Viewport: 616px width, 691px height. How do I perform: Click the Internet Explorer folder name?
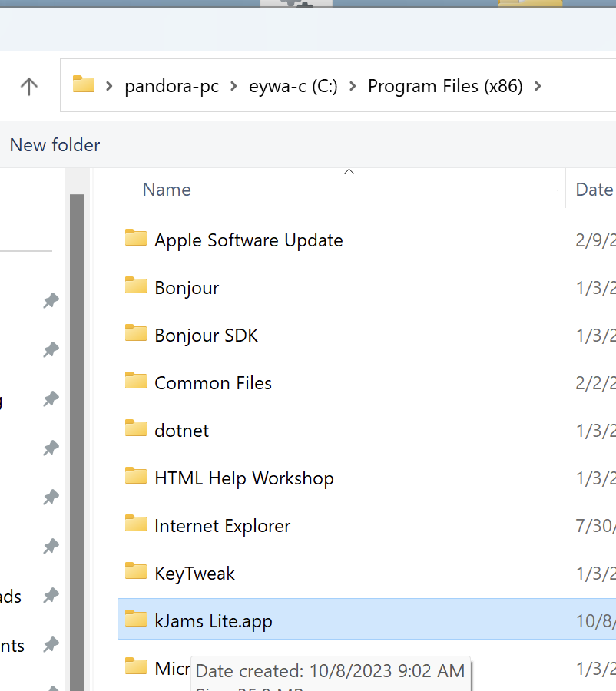(x=222, y=526)
